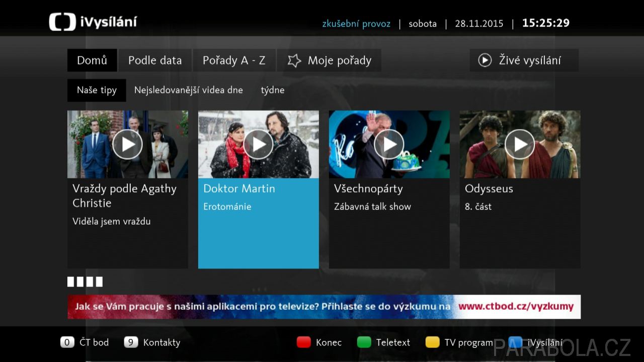Click the Konec label
The height and width of the screenshot is (362, 644).
point(329,342)
